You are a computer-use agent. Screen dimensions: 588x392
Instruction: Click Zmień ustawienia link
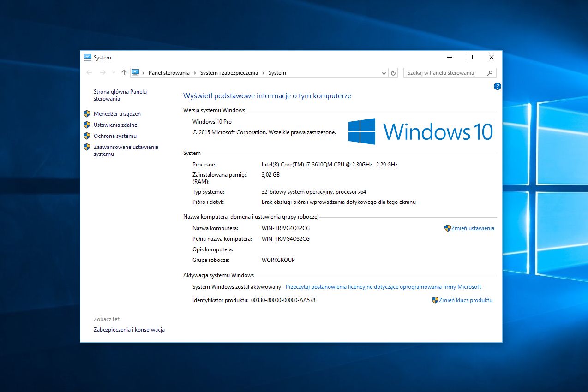tap(473, 228)
